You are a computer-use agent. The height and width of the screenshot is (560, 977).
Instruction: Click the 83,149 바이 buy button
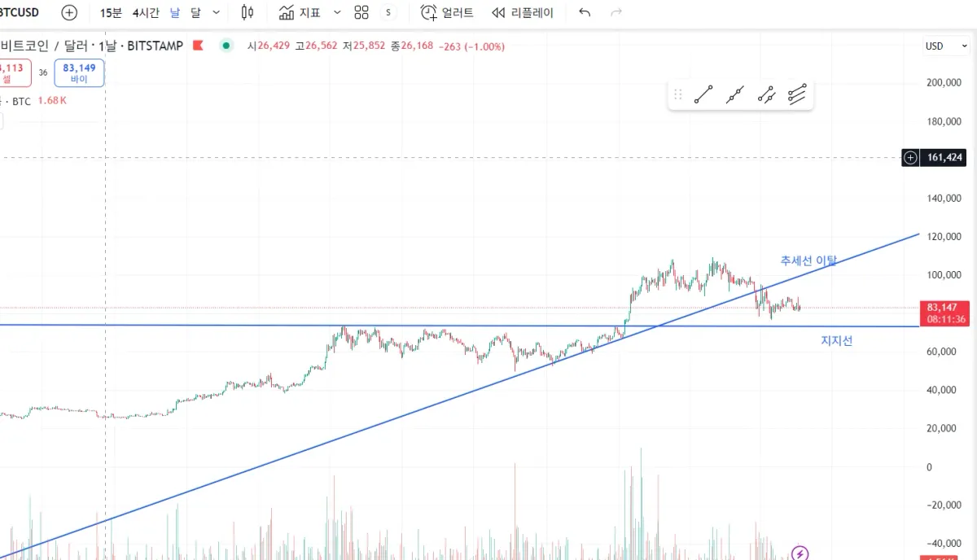[x=79, y=73]
